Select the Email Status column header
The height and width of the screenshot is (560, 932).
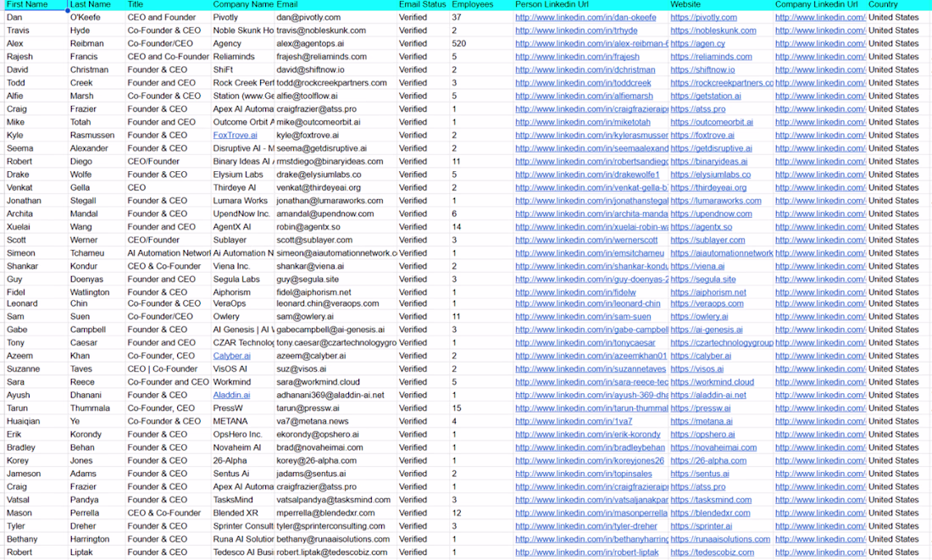[x=423, y=4]
